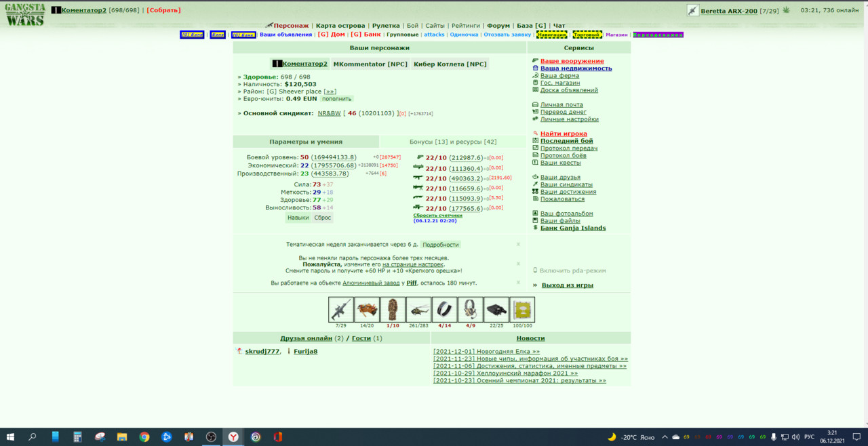Click the пополнить EUN button
This screenshot has height=446, width=868.
(x=336, y=99)
